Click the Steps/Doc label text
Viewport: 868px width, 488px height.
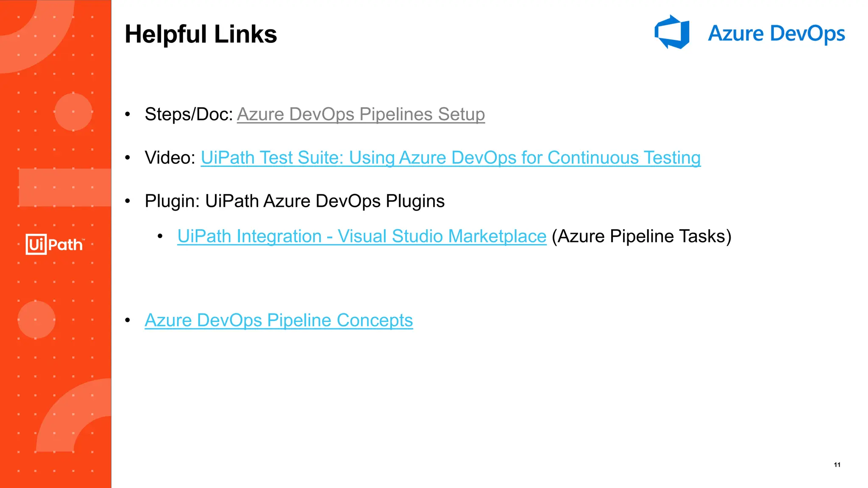click(189, 114)
